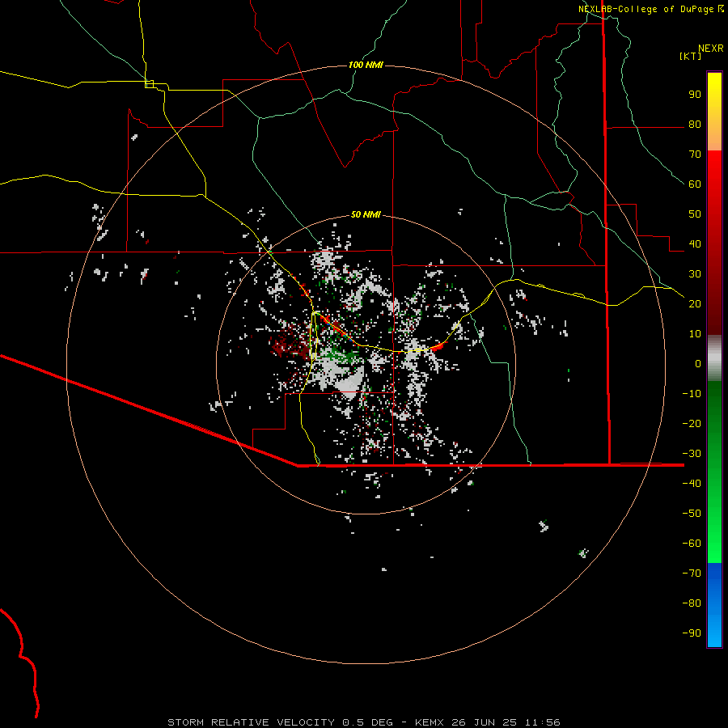
Task: Click the 26 JUN 25 date text
Action: (x=485, y=722)
